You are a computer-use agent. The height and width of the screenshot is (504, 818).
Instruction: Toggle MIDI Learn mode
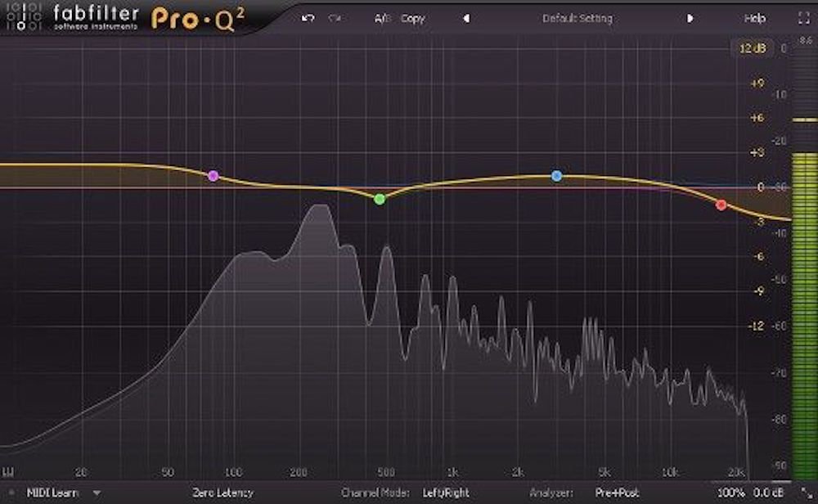click(x=52, y=493)
